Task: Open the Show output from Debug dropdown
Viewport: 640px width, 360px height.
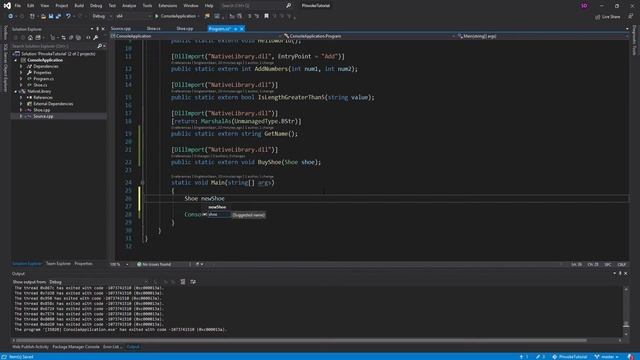Action: point(98,282)
